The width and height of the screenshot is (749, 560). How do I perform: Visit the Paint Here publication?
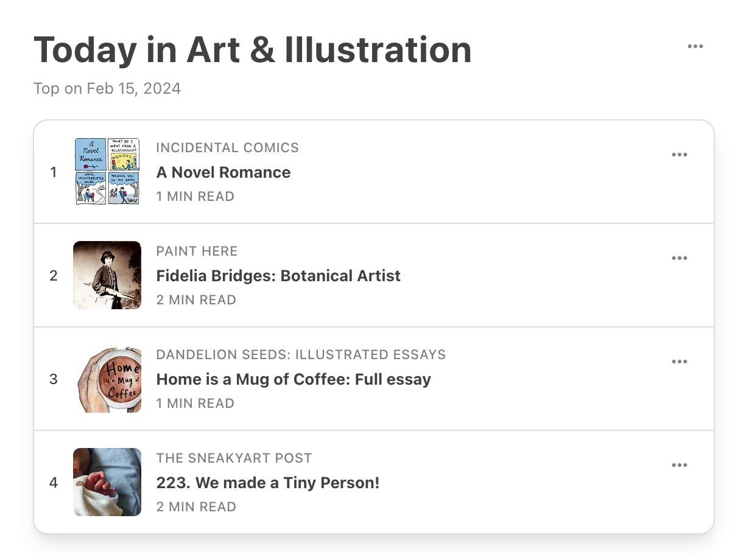[x=197, y=251]
